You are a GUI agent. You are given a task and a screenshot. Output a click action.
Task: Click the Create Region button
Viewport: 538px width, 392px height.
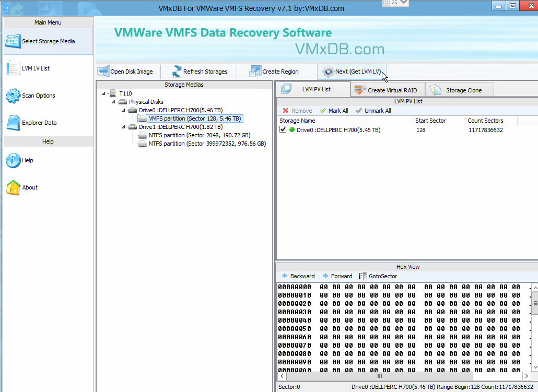click(275, 72)
